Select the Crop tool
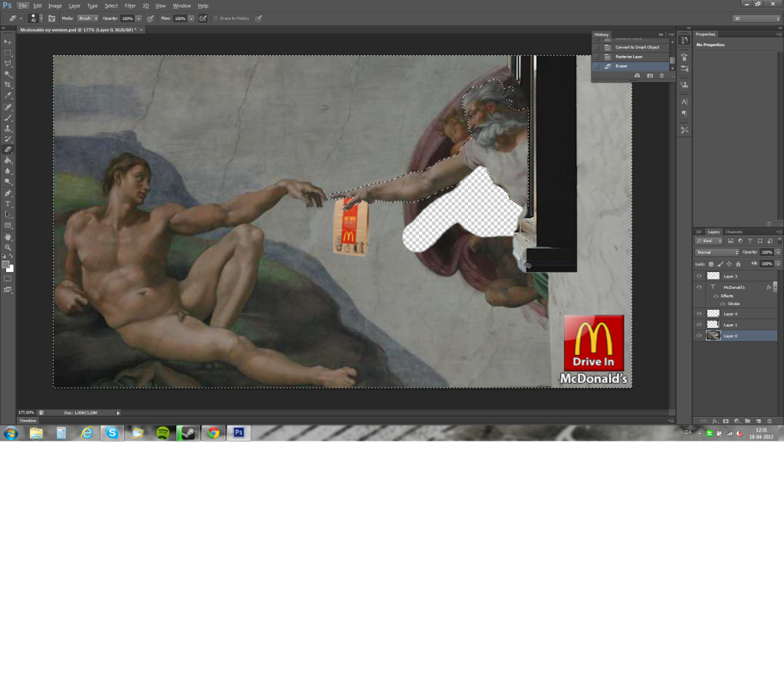The width and height of the screenshot is (784, 696). point(8,84)
